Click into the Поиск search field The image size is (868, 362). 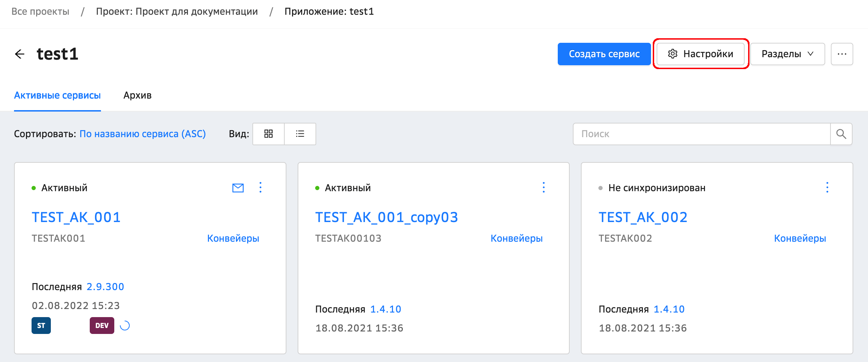[701, 134]
